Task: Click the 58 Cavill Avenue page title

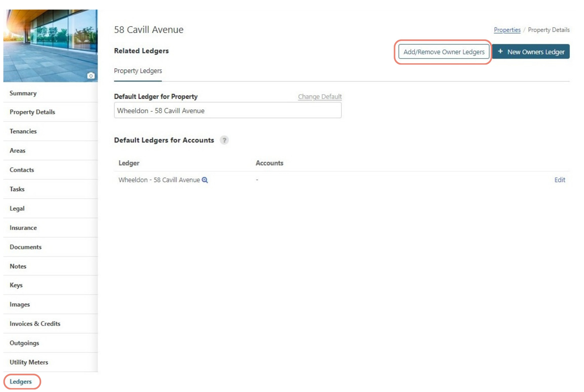Action: tap(149, 30)
